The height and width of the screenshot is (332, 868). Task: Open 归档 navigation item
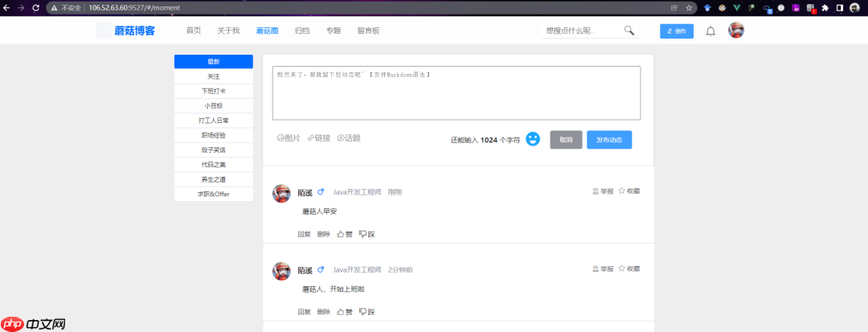tap(302, 31)
